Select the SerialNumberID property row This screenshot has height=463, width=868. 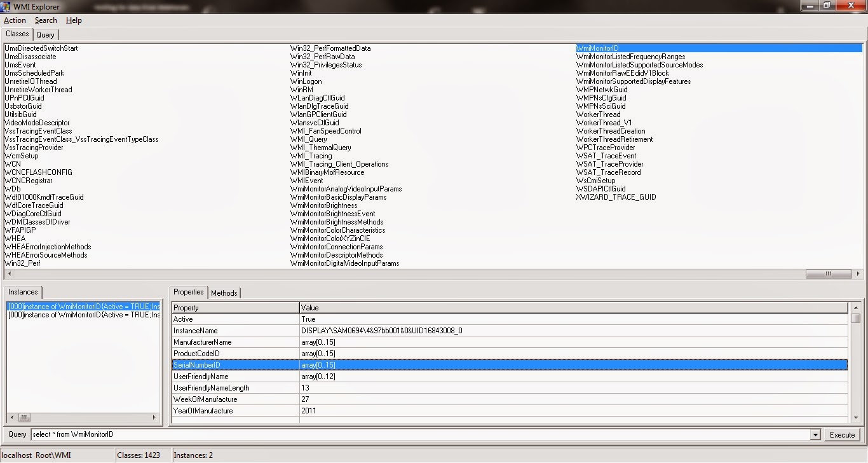[510, 365]
